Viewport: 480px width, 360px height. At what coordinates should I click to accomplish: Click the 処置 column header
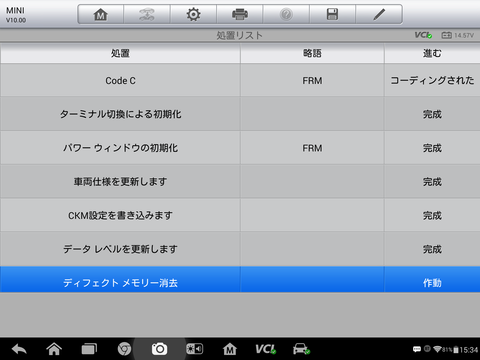[120, 53]
